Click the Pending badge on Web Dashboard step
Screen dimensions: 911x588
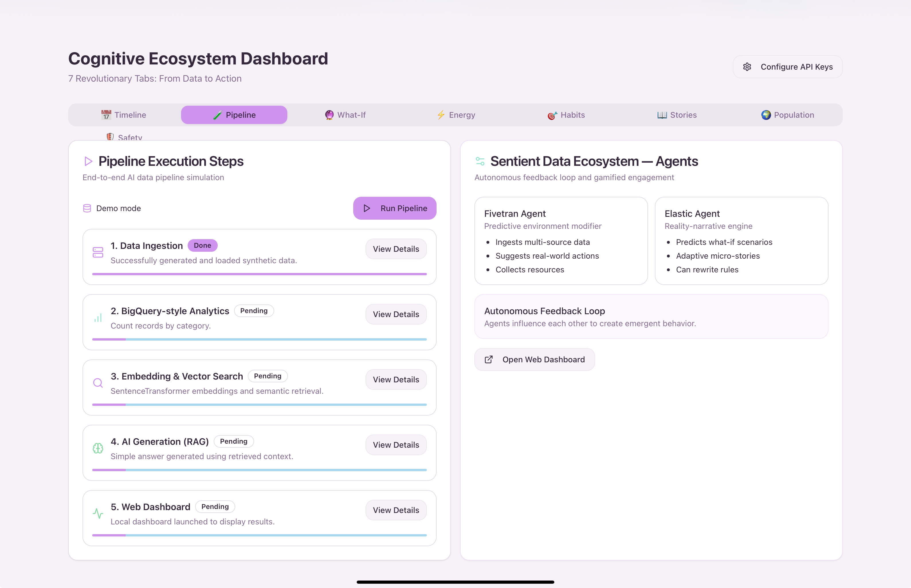[x=215, y=507]
